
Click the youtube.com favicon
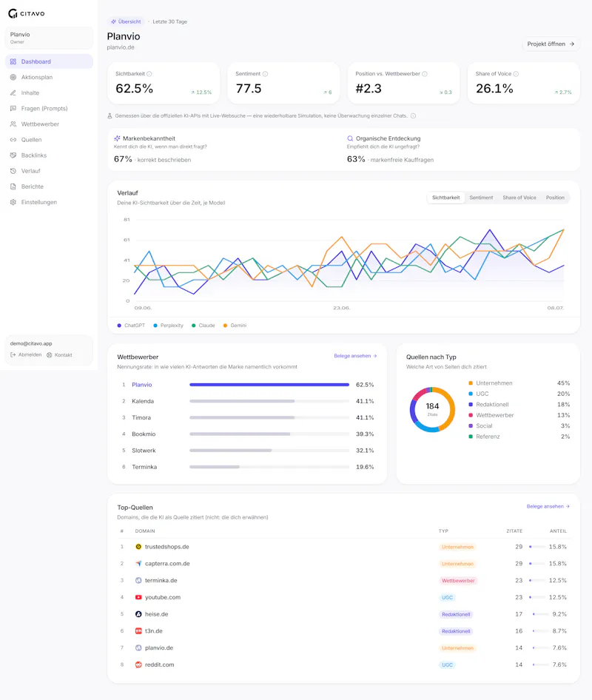point(138,597)
